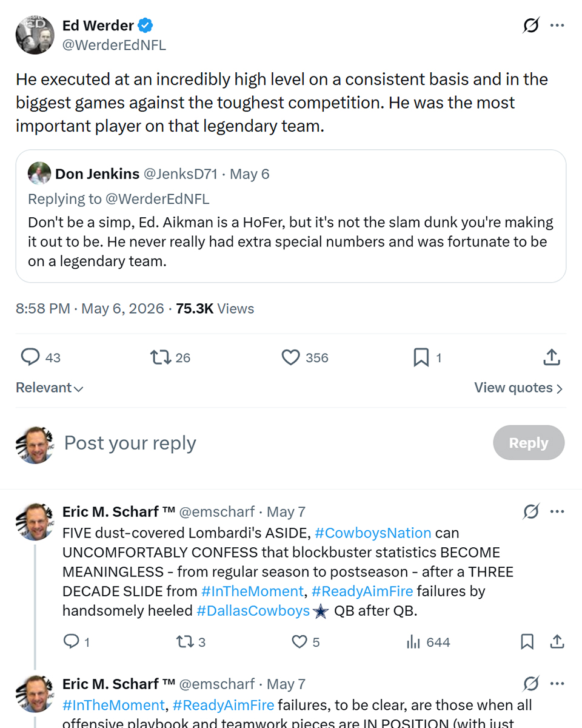
Task: Repost the main tweet showing 26 reposts
Action: [x=170, y=357]
